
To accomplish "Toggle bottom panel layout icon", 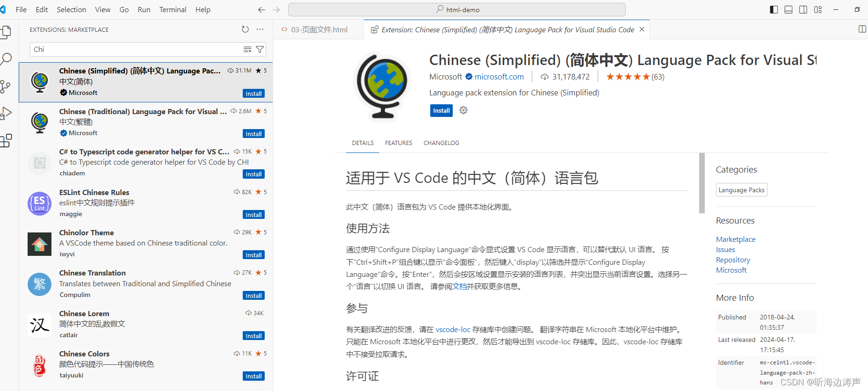I will [788, 10].
